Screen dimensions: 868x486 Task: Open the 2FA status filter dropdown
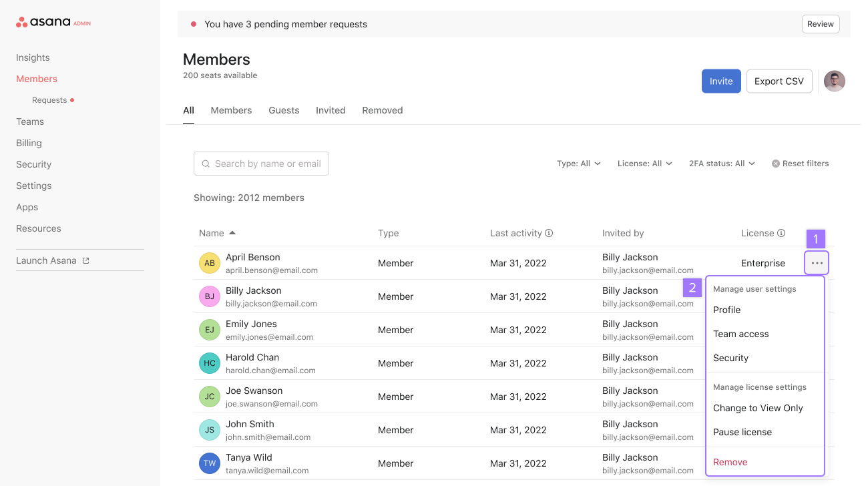721,163
